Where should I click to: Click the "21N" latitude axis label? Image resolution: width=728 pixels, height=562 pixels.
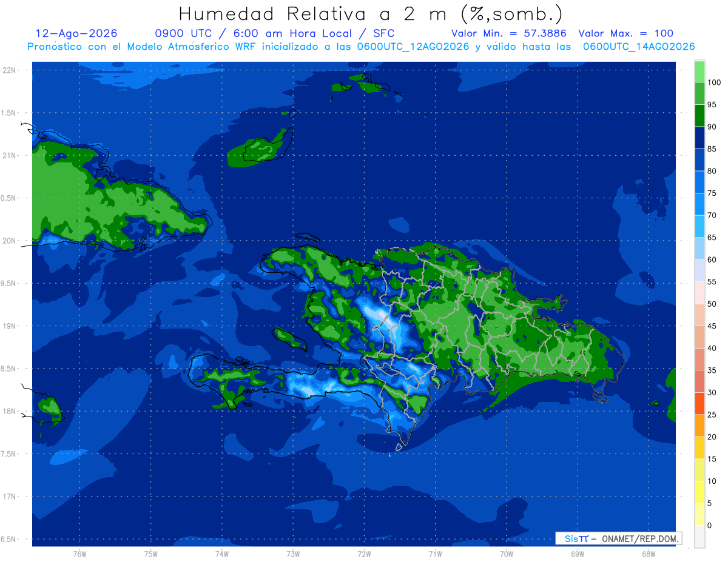pyautogui.click(x=9, y=155)
